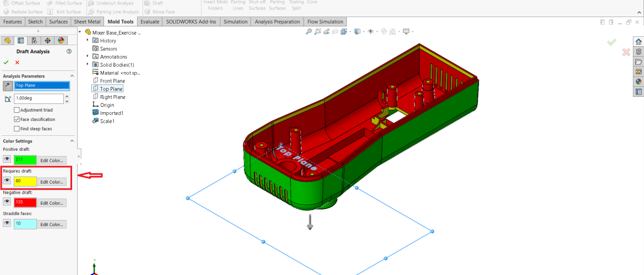Open the Appearances task pane icon
This screenshot has height=275, width=644.
click(638, 81)
